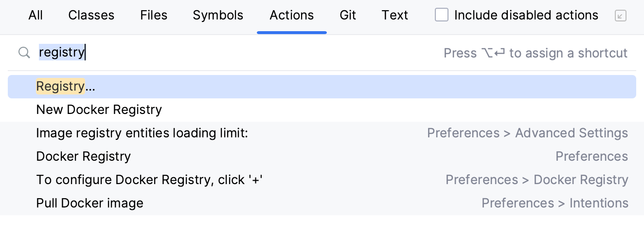Open the Text search tab
This screenshot has height=225, width=644.
[394, 16]
